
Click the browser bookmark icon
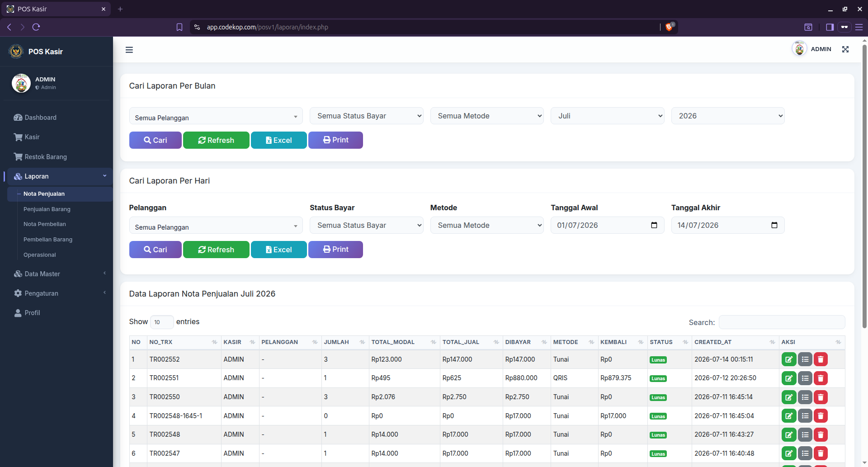pos(179,27)
